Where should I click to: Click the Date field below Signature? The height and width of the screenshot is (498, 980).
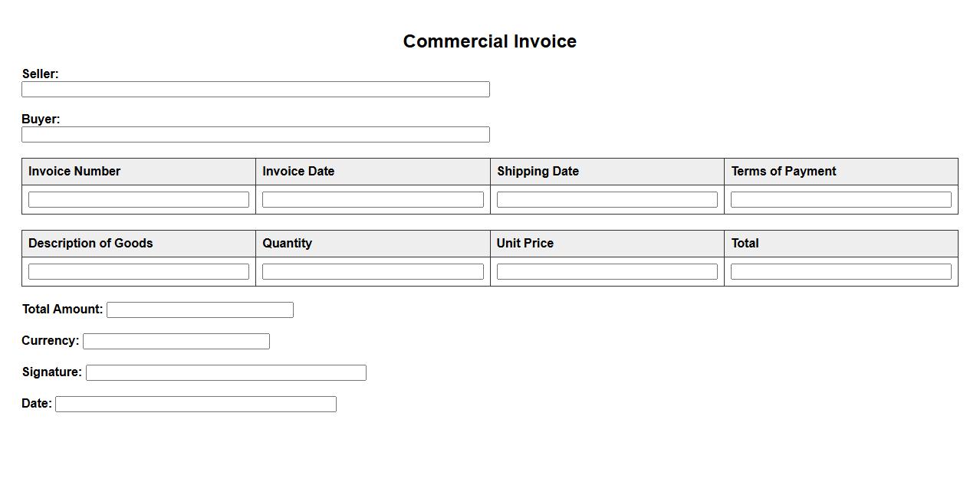196,405
